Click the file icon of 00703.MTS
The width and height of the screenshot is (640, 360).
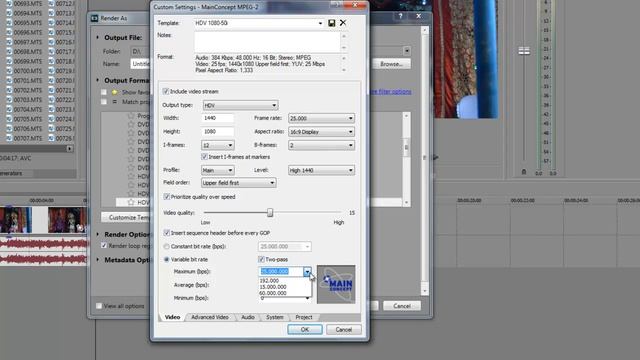tap(9, 100)
